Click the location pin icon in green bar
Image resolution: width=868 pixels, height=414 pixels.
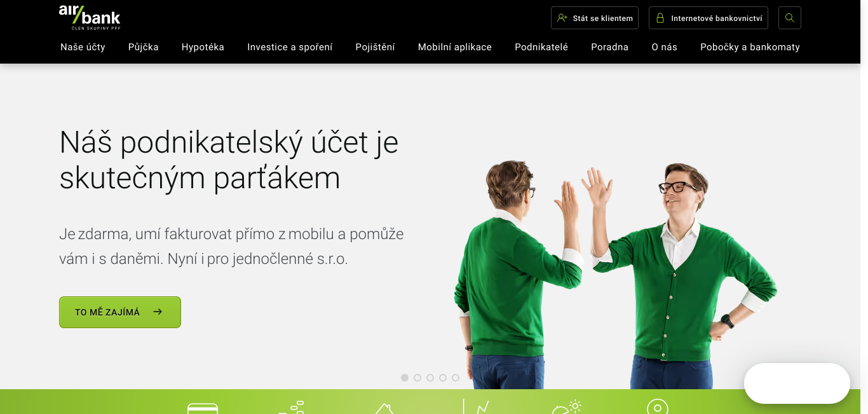coord(658,406)
